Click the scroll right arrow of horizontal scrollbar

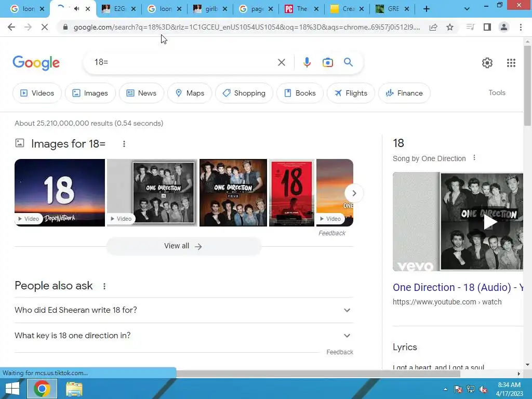click(519, 374)
